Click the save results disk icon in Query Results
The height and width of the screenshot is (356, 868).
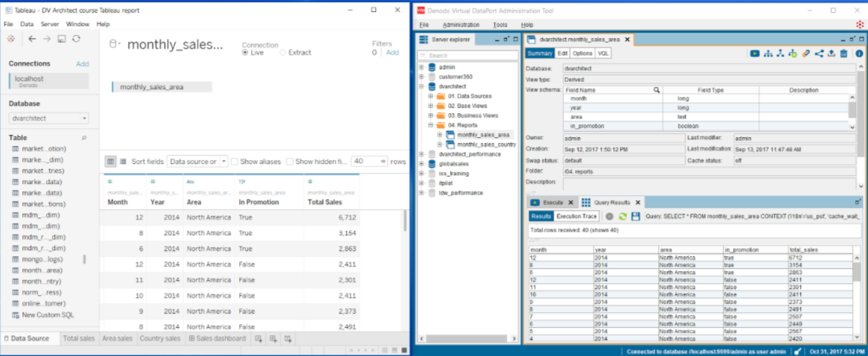pyautogui.click(x=636, y=217)
